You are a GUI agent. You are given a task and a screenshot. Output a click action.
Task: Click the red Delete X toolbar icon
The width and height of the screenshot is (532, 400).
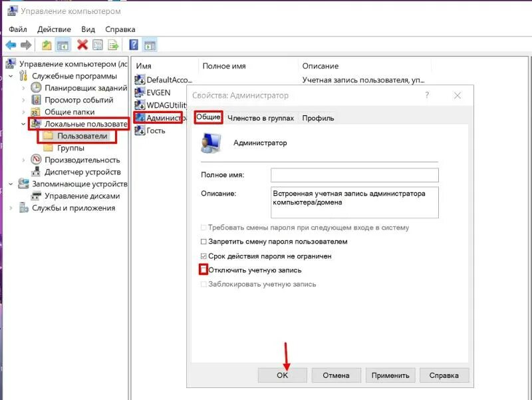(x=82, y=45)
